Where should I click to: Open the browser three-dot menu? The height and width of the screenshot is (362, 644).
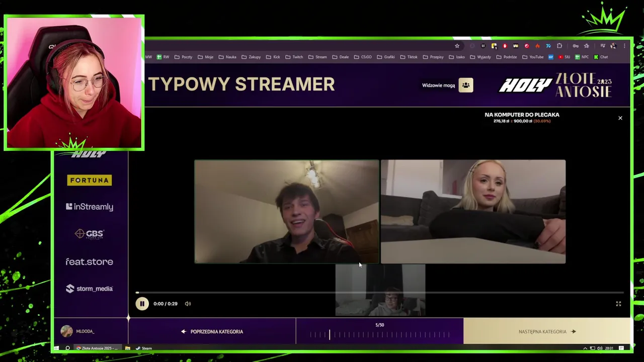tap(624, 46)
